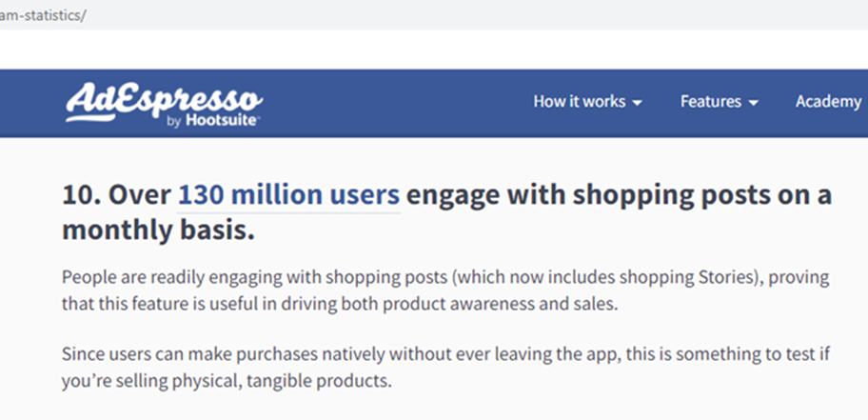Click the '10. Over' heading number text
The height and width of the screenshot is (420, 868).
tap(115, 195)
